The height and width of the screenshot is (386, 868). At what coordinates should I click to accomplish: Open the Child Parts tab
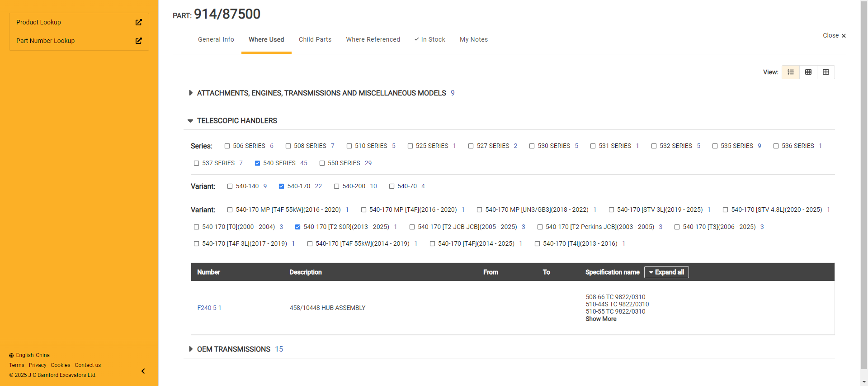(x=315, y=39)
